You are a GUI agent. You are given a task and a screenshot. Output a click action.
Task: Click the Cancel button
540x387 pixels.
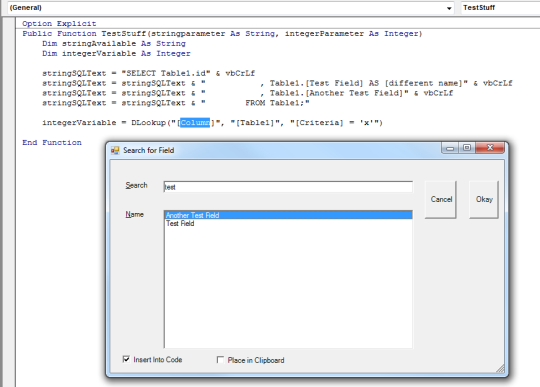(441, 199)
